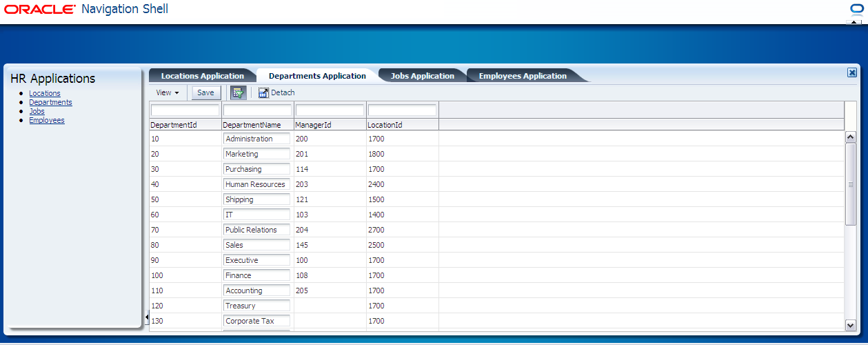Select LocationId value 2400
Screen dimensions: 868x345
pyautogui.click(x=376, y=184)
